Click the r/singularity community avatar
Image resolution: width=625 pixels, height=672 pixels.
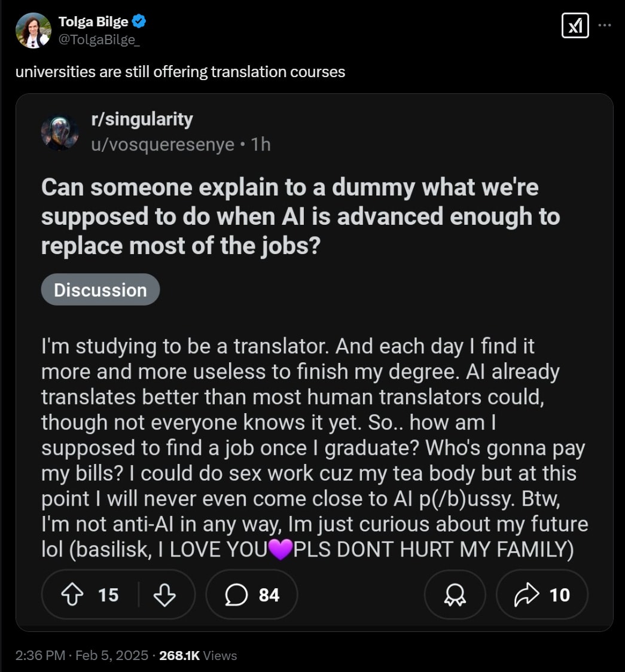click(x=60, y=132)
